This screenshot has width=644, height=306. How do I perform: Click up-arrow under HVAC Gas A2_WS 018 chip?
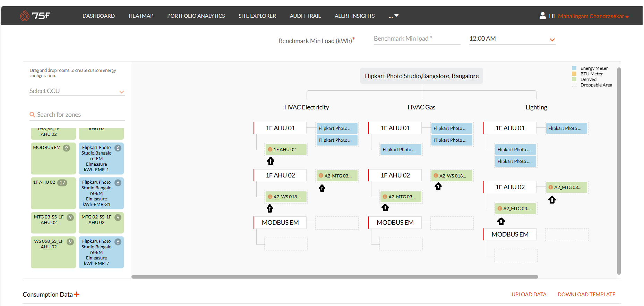coord(438,187)
